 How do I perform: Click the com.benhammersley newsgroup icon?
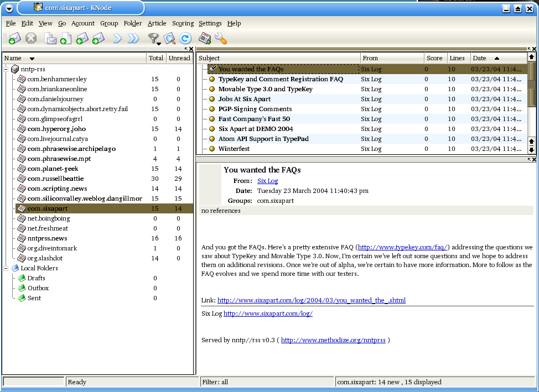click(22, 79)
